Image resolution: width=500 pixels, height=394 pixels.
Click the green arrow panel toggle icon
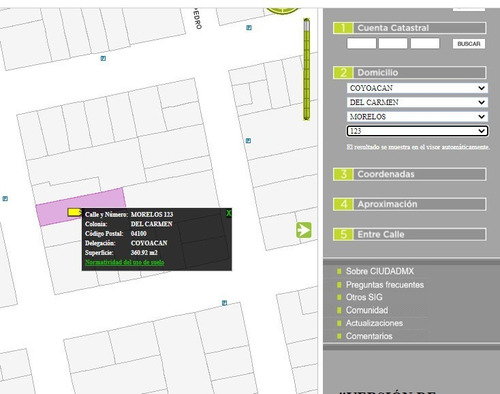tap(304, 230)
